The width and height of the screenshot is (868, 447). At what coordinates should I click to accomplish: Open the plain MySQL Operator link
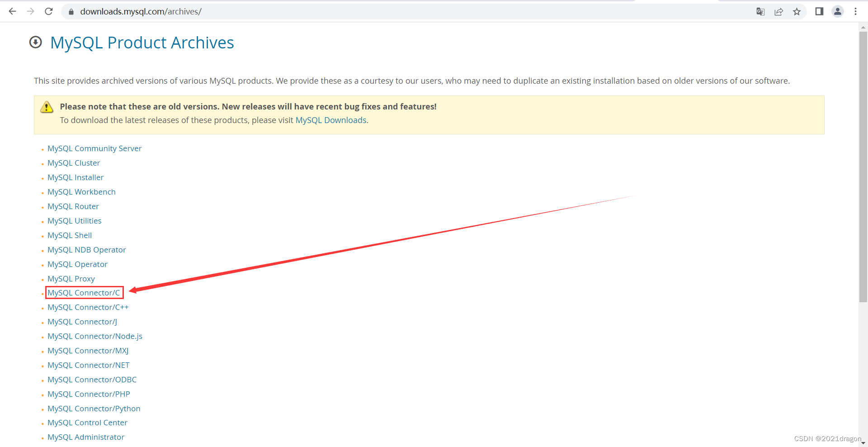point(77,264)
